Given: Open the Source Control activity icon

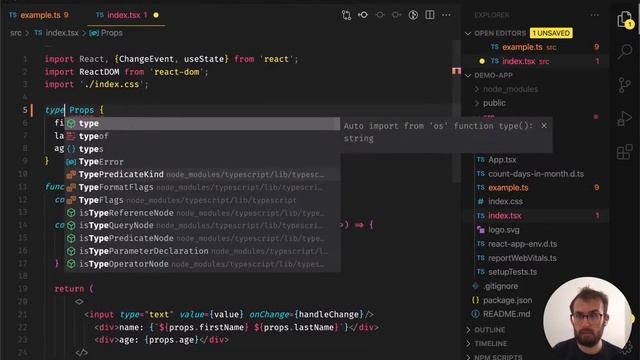Looking at the screenshot, I should coord(624,85).
